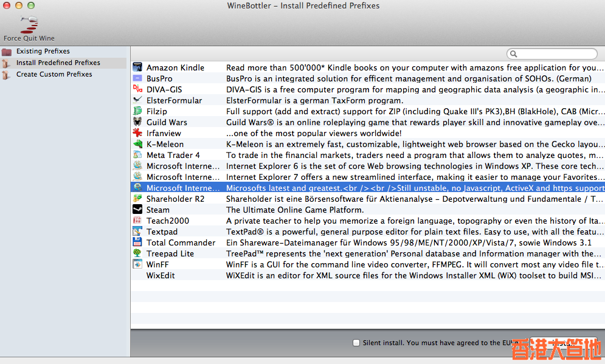
Task: Choose the "Guild Wars" name
Action: [167, 122]
